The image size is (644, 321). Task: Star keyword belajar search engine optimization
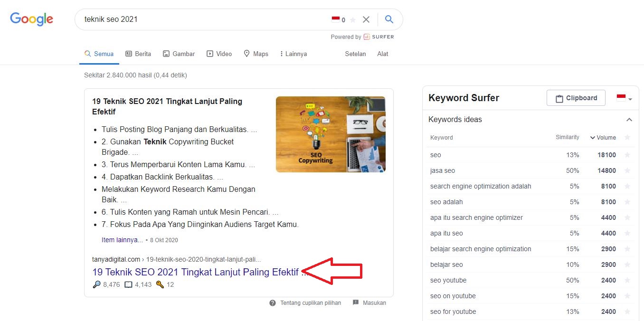tap(627, 249)
